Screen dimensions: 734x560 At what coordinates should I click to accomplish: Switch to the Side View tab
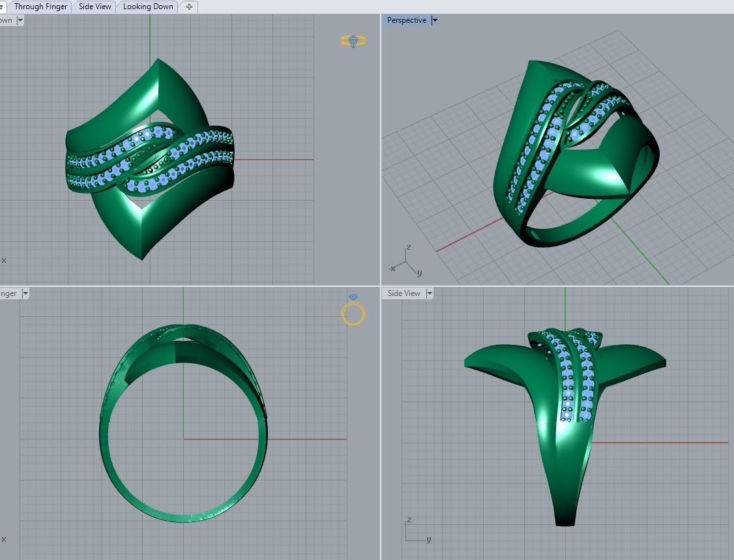pos(95,7)
